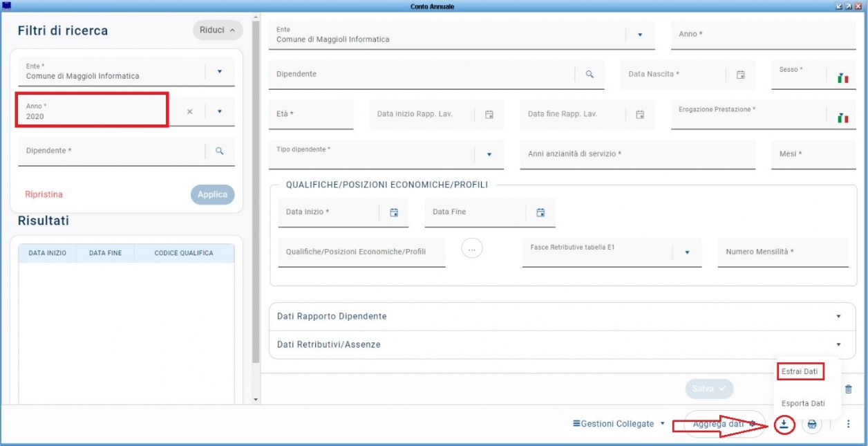Click search icon in Dipendente filter field

pos(220,151)
